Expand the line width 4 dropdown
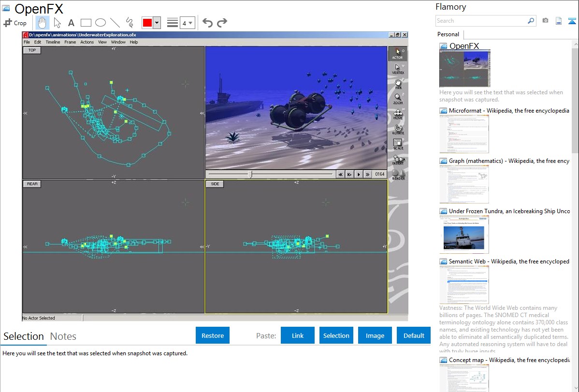 [187, 23]
